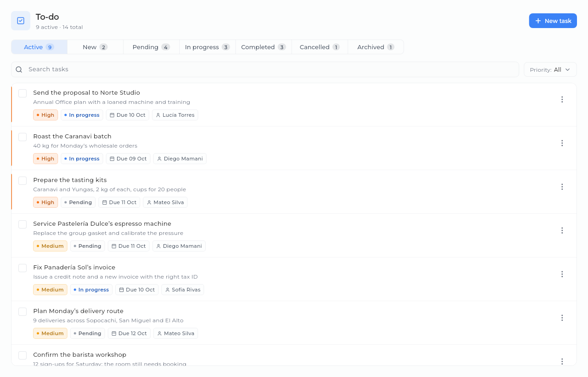Viewport: 588px width, 377px height.
Task: Open the options menu for Norte Studio proposal
Action: click(562, 99)
